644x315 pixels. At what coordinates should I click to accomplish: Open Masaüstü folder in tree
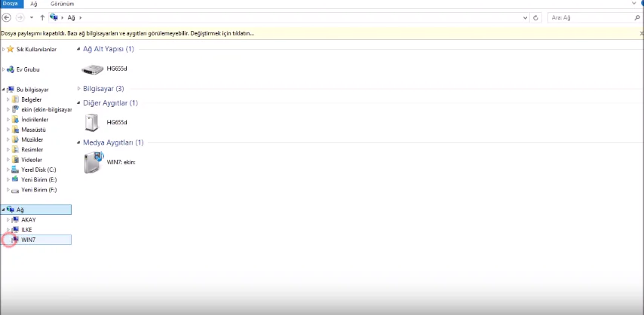click(33, 130)
